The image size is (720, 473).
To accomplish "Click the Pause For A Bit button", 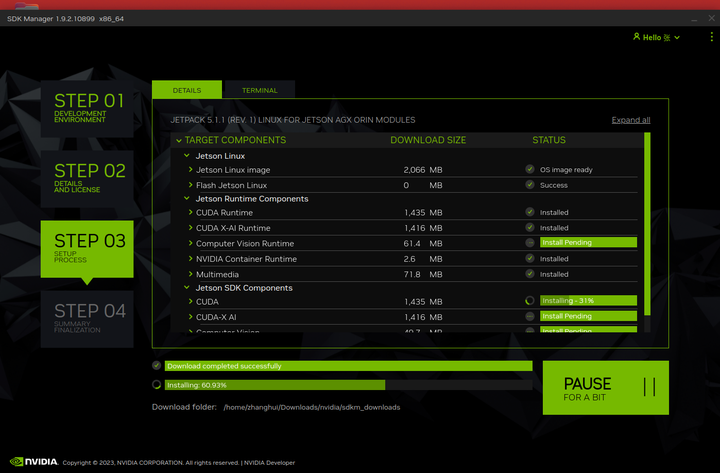I will (x=606, y=388).
